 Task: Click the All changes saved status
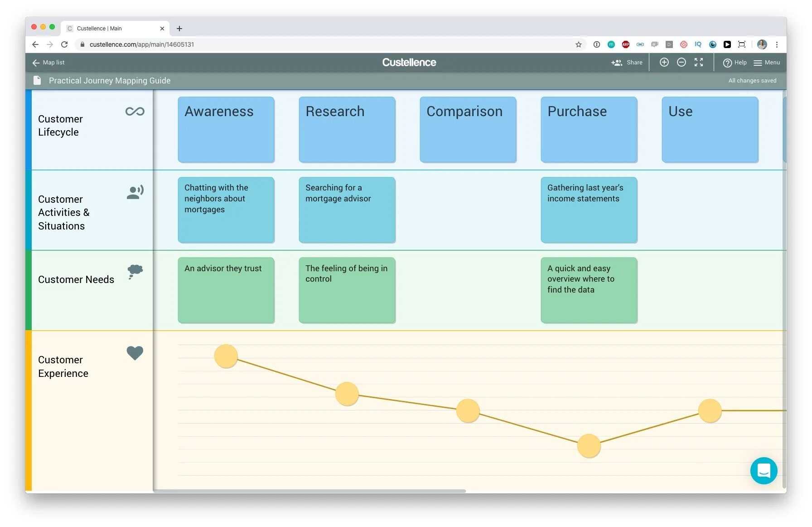752,81
